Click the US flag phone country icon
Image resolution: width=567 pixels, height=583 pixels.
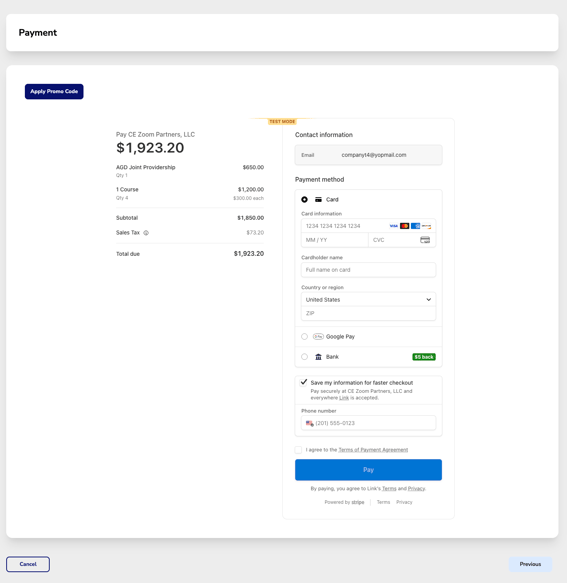point(309,423)
